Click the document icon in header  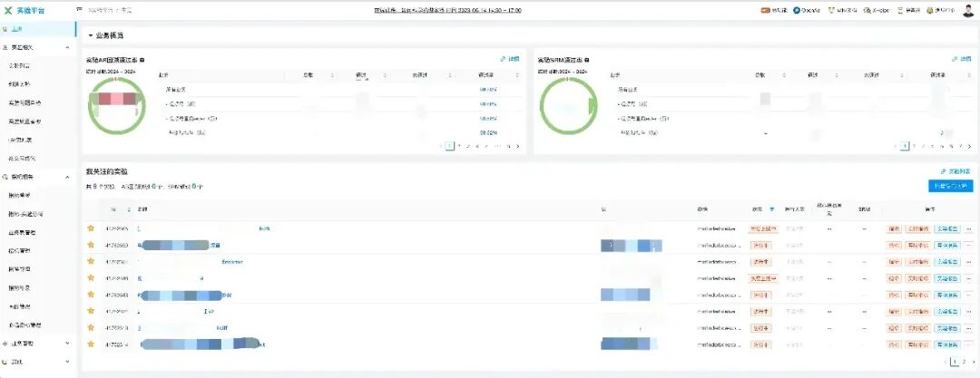pos(901,11)
